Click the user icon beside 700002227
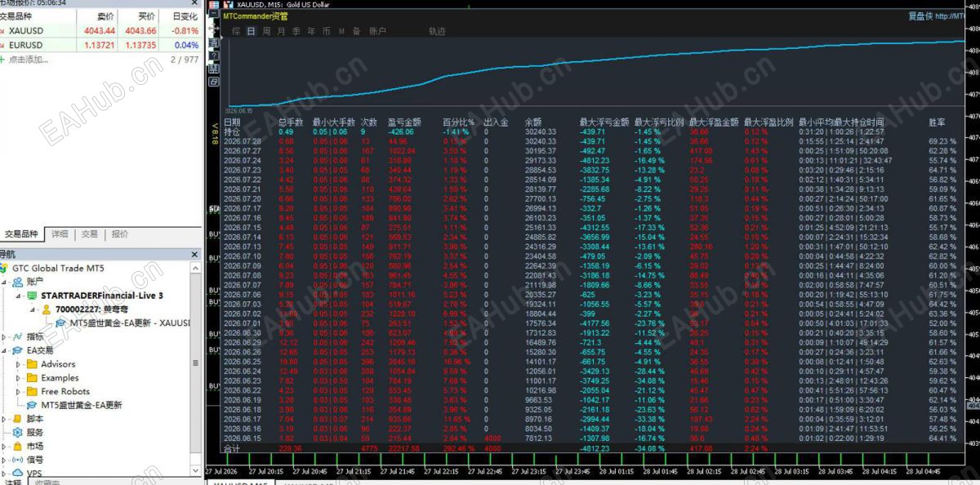 tap(47, 309)
